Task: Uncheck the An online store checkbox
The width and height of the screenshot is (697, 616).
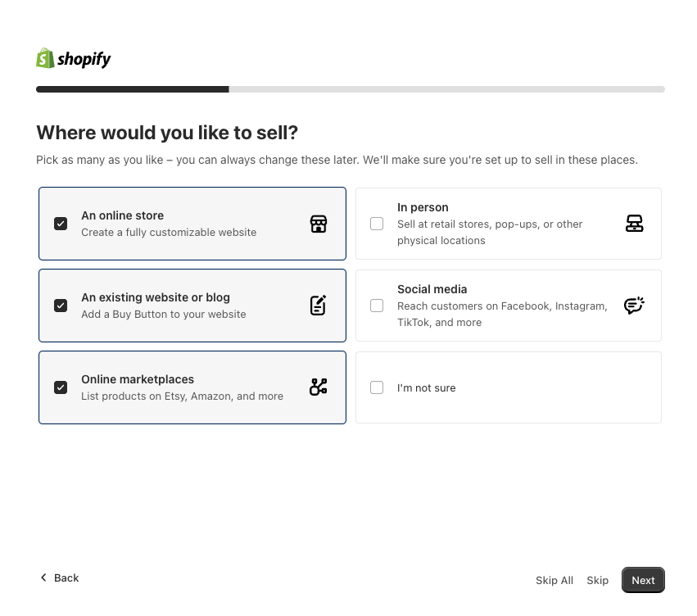Action: [x=61, y=224]
